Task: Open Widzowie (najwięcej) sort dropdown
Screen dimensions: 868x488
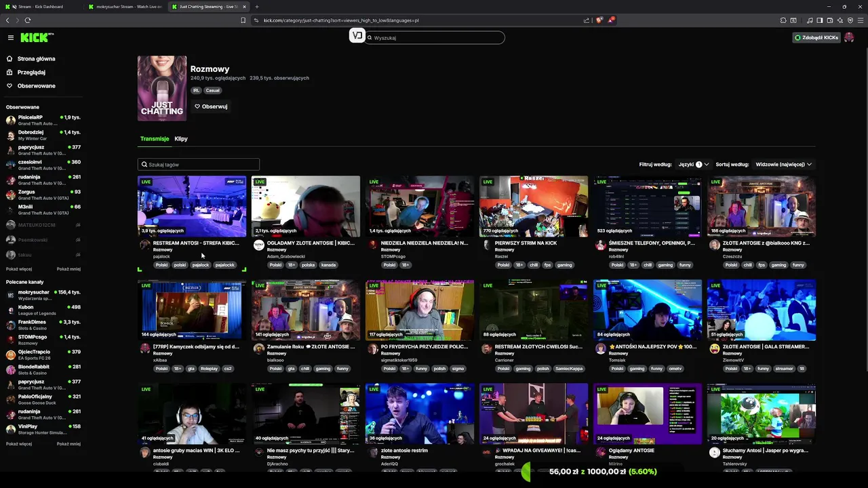Action: point(784,165)
